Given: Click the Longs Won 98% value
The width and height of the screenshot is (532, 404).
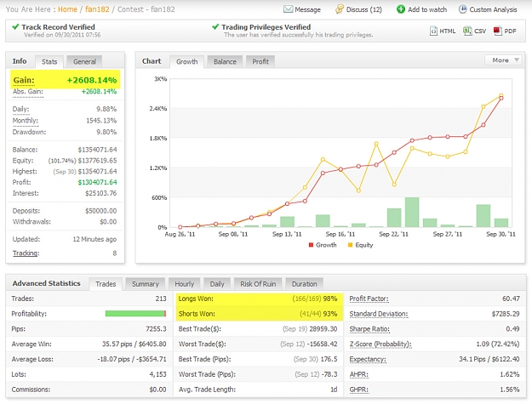Looking at the screenshot, I should click(330, 299).
